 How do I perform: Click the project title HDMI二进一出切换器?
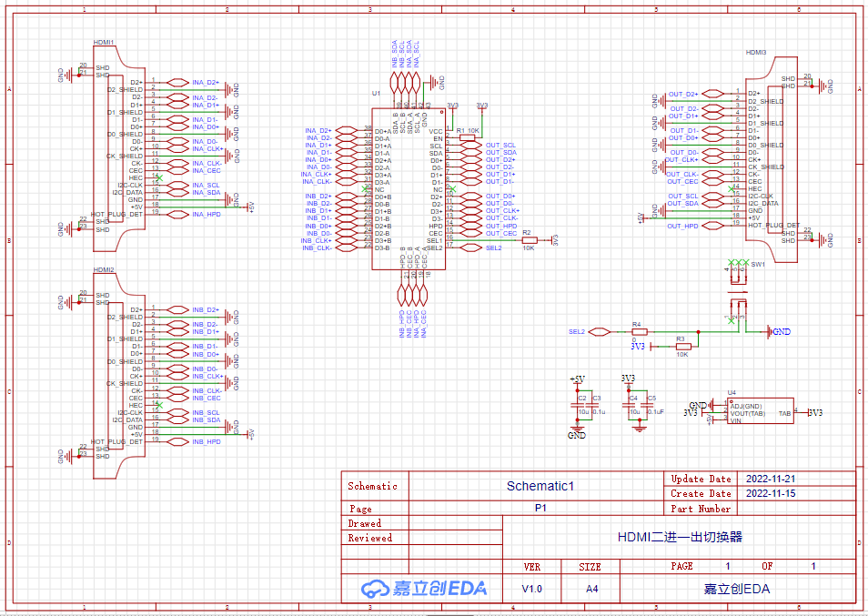tap(680, 537)
